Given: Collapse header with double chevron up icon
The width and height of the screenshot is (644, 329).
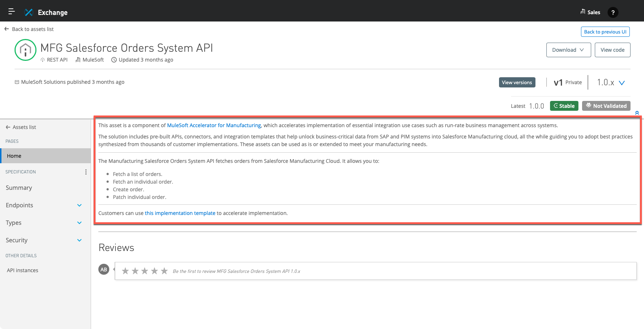Looking at the screenshot, I should pos(637,113).
